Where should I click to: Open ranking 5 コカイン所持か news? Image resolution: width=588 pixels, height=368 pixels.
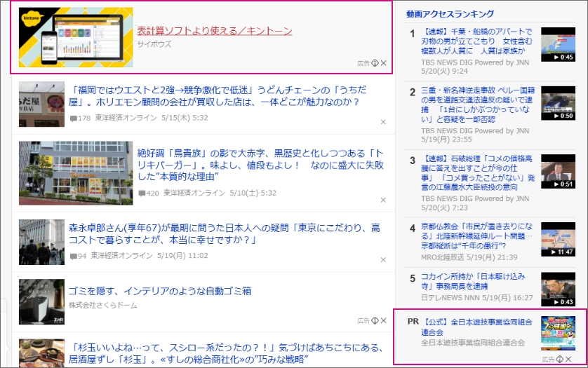pyautogui.click(x=473, y=281)
